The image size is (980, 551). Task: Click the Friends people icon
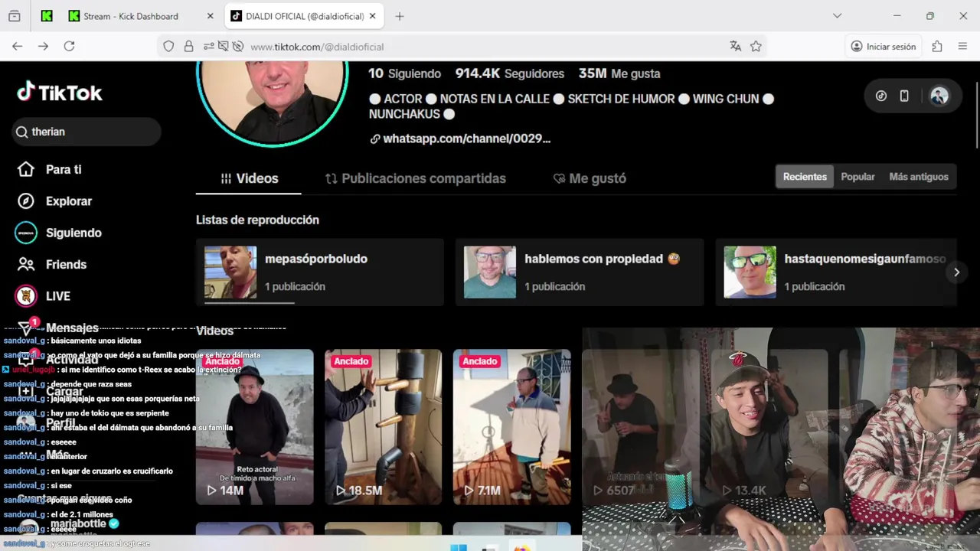tap(26, 264)
